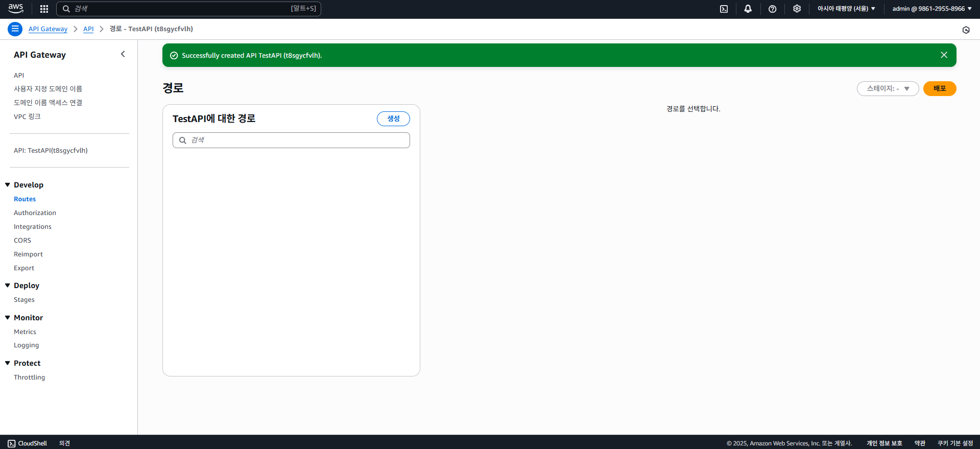This screenshot has width=980, height=449.
Task: Focus the route search field
Action: coord(291,140)
